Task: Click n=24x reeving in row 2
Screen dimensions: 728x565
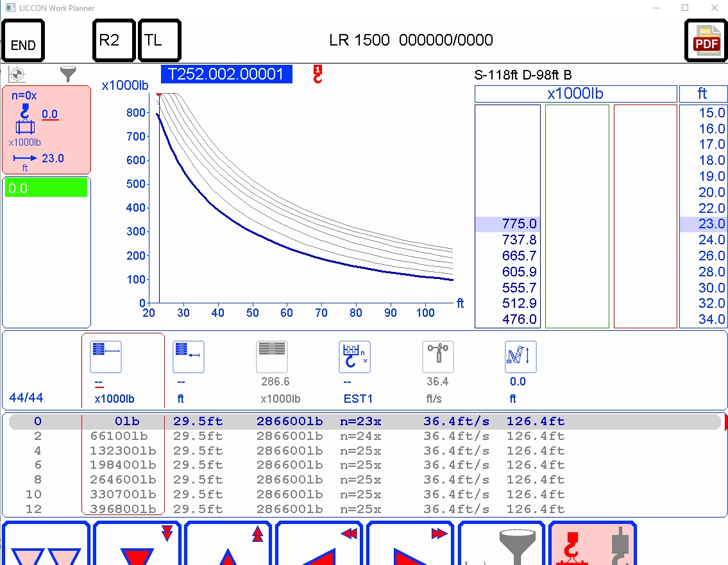Action: 360,436
